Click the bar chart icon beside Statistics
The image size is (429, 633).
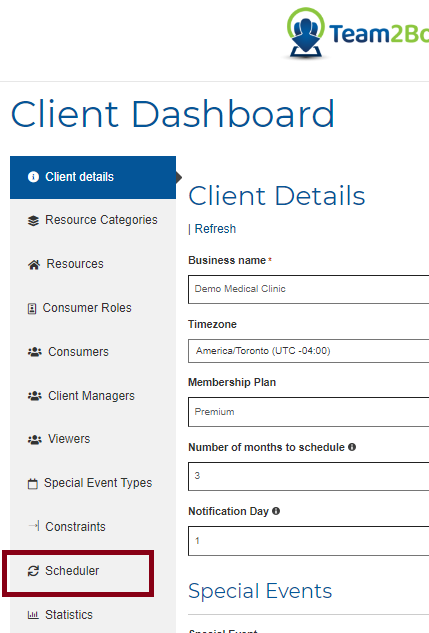click(x=33, y=615)
